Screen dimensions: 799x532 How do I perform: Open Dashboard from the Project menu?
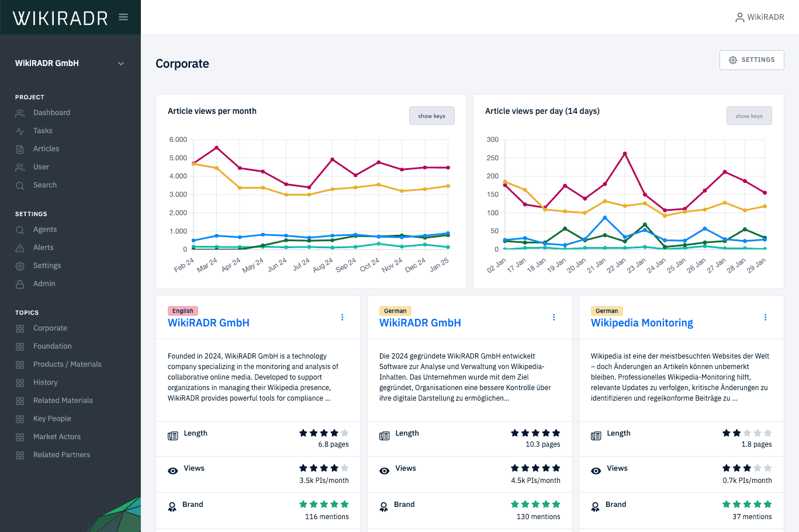pos(51,113)
